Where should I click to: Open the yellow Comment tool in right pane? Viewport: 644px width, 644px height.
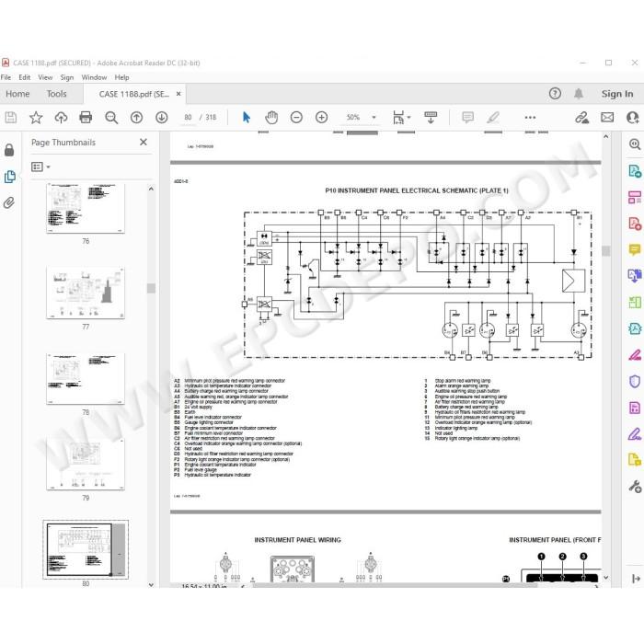click(635, 249)
